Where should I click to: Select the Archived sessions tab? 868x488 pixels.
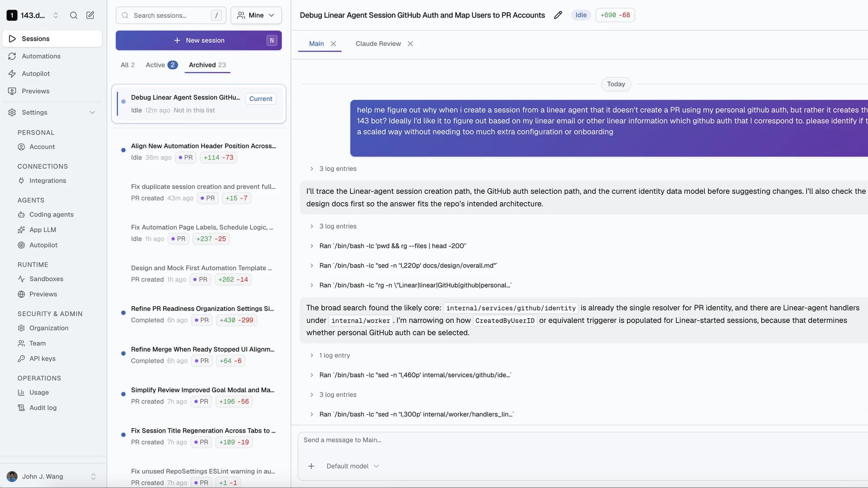(x=207, y=65)
